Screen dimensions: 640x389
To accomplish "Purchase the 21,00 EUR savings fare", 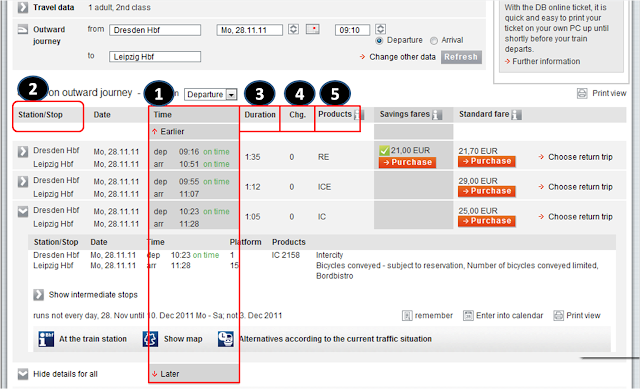I will click(x=407, y=162).
